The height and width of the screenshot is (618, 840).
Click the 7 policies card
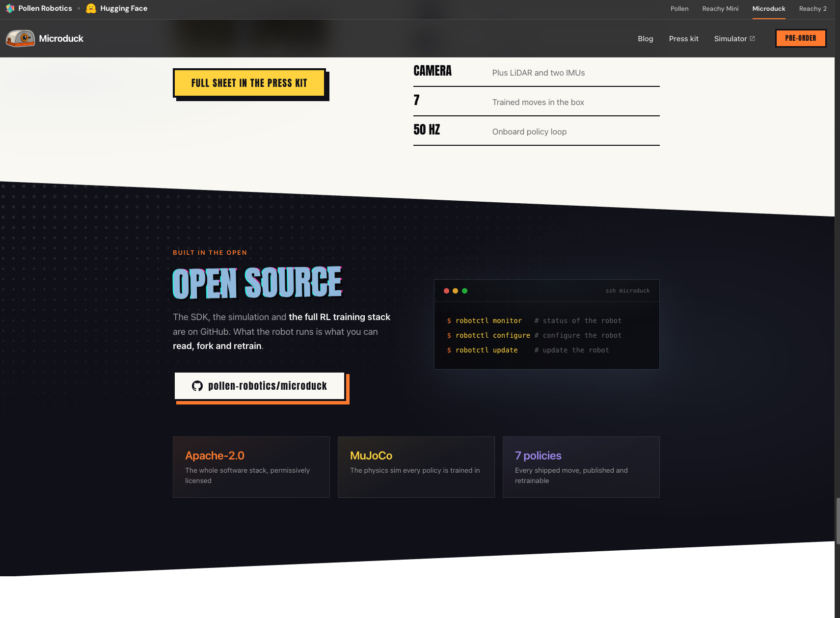pos(581,467)
